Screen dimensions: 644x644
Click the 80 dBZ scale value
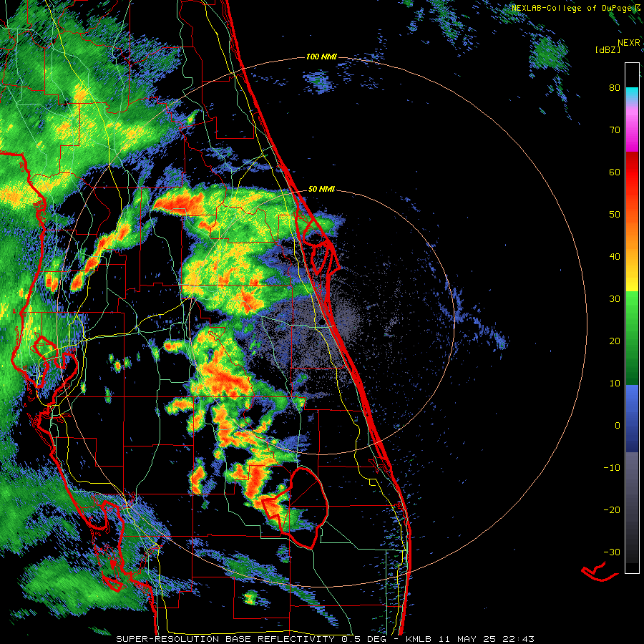(615, 87)
